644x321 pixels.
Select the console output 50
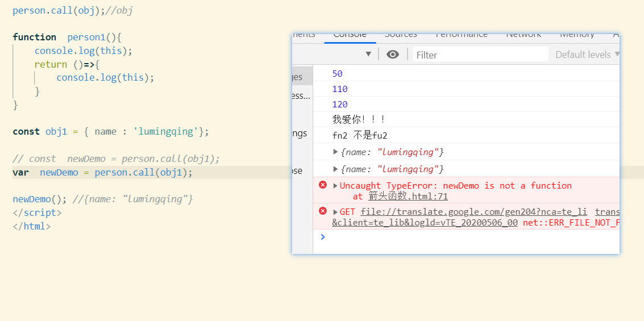(337, 74)
